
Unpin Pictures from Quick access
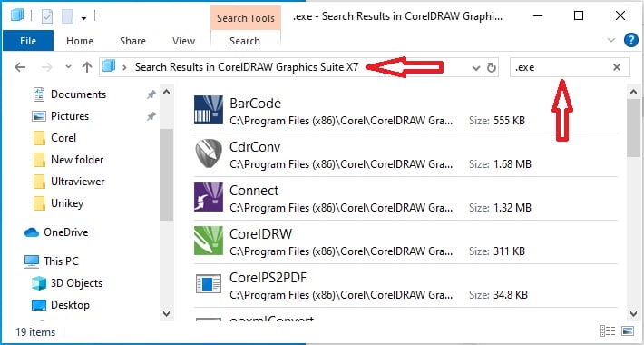151,117
